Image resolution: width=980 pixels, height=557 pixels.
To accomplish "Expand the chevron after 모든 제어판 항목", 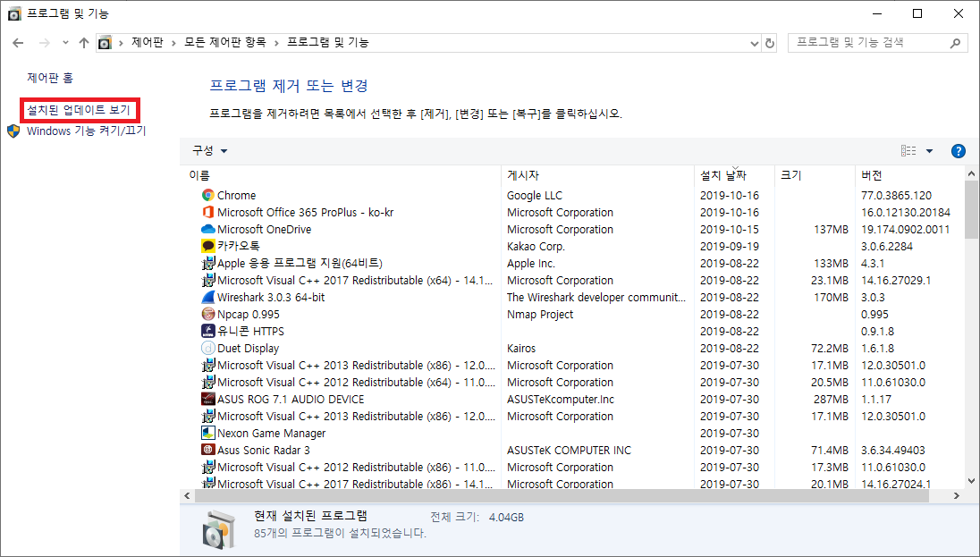I will coord(276,43).
